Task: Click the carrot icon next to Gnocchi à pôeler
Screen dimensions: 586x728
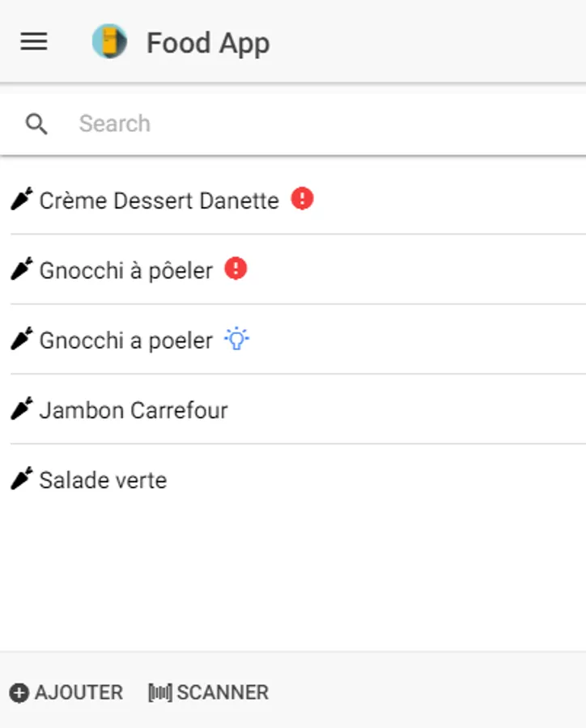Action: tap(22, 269)
